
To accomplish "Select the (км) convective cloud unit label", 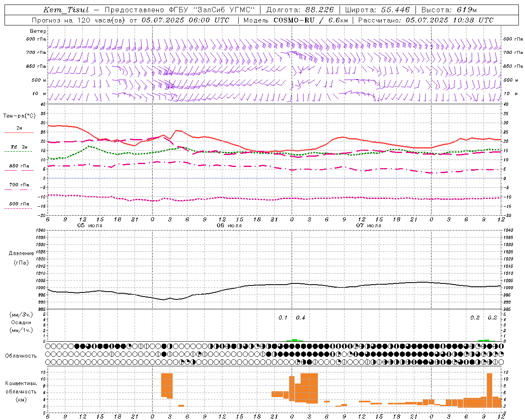I will (21, 399).
